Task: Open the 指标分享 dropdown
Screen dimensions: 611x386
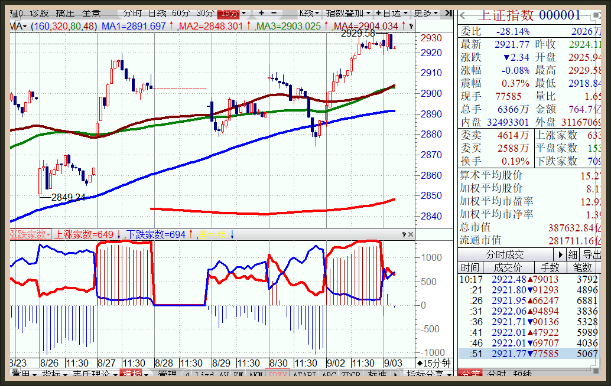Action: tap(428, 374)
